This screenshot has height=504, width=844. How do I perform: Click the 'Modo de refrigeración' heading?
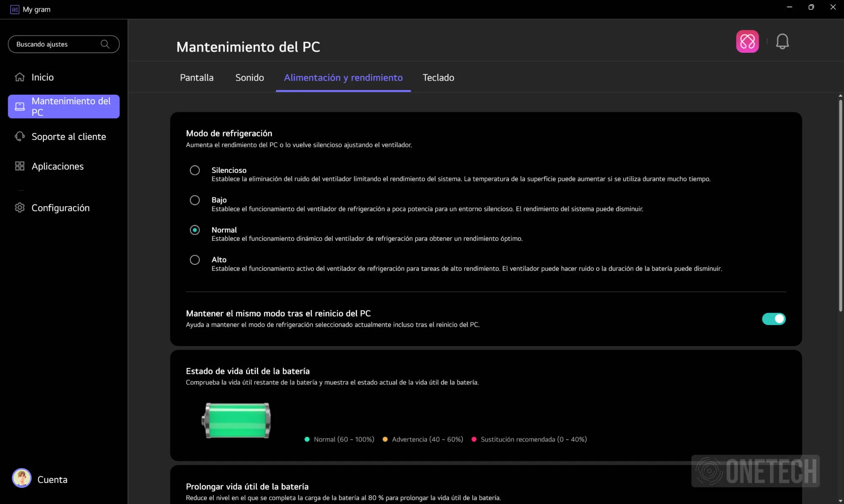(x=229, y=133)
